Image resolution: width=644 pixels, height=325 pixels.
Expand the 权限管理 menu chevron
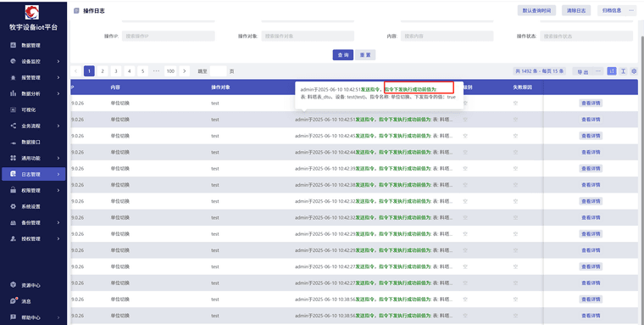pyautogui.click(x=58, y=190)
